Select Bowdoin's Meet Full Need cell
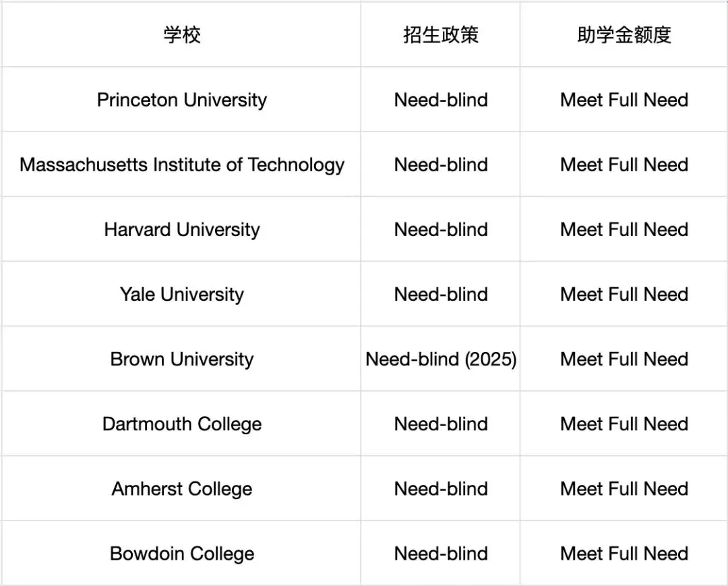The width and height of the screenshot is (728, 586). coord(624,554)
